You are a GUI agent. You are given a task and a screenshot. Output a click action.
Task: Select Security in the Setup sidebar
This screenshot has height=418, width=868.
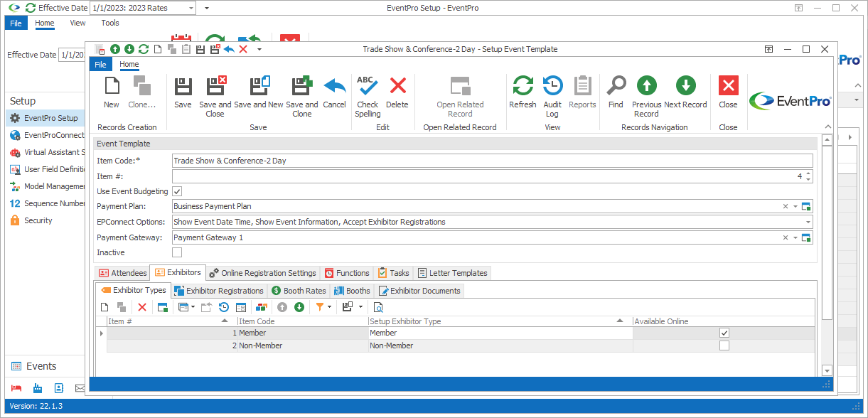coord(45,220)
